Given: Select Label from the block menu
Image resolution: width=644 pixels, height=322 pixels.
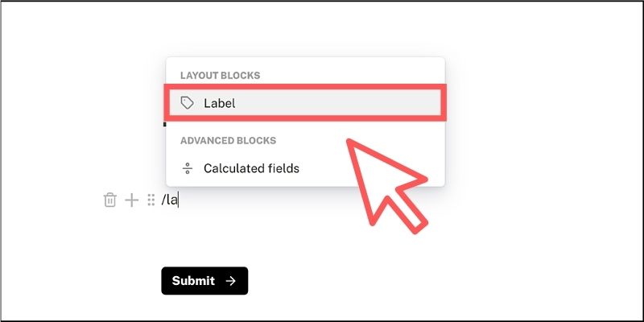Looking at the screenshot, I should [306, 103].
